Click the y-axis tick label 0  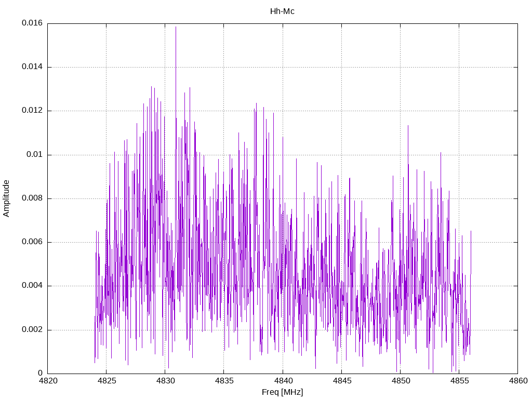[41, 373]
